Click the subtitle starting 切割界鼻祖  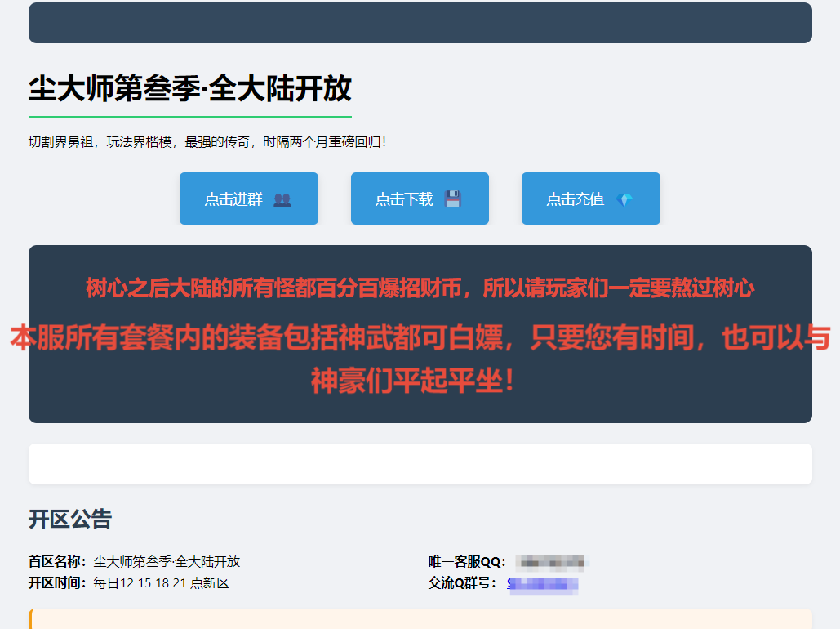point(207,142)
